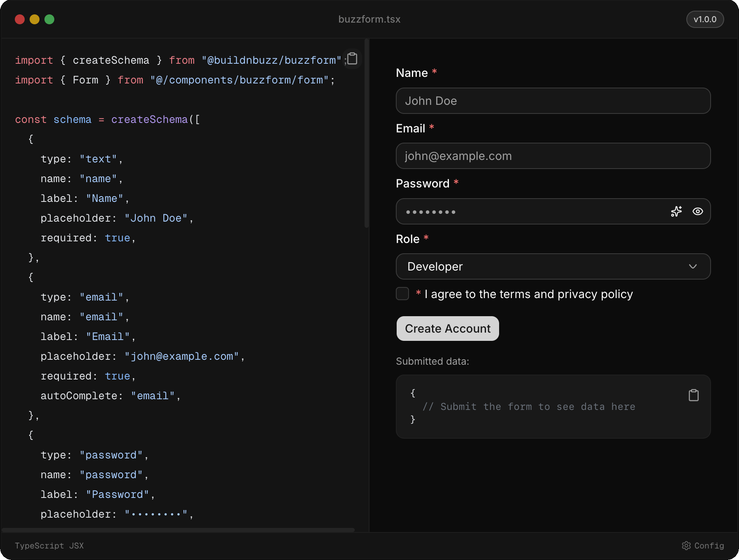
Task: Click the Email input field
Action: (x=553, y=156)
